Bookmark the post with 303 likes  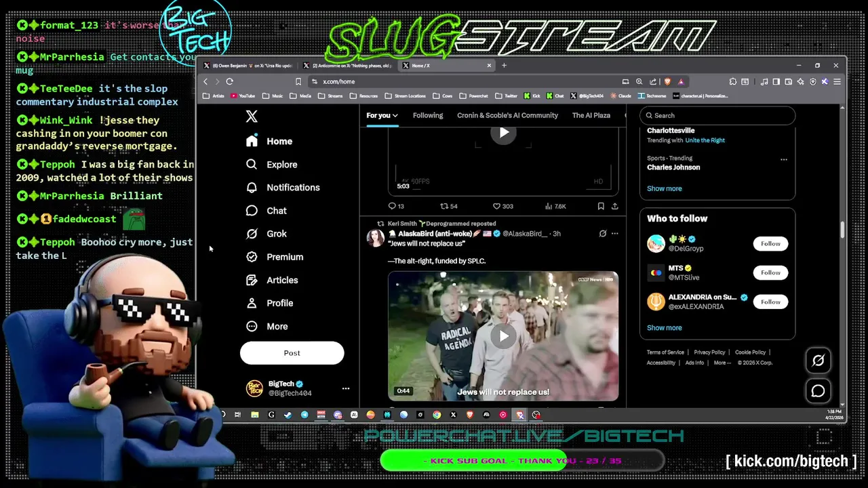(601, 206)
